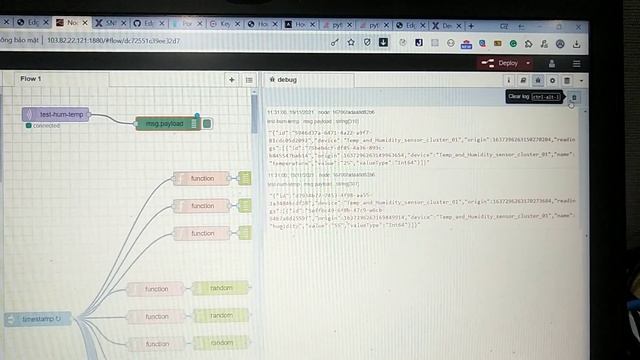Open the info sidebar icon
Viewport: 640px width, 360px height.
click(508, 80)
